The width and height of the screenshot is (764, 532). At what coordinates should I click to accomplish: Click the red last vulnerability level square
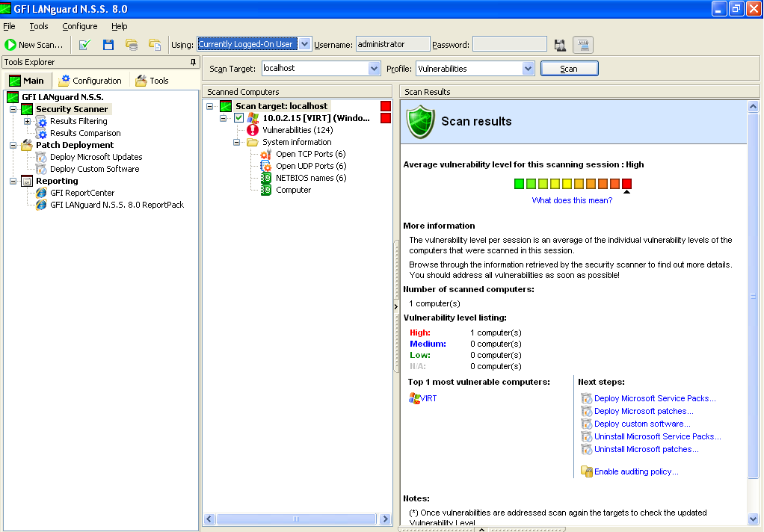coord(626,184)
